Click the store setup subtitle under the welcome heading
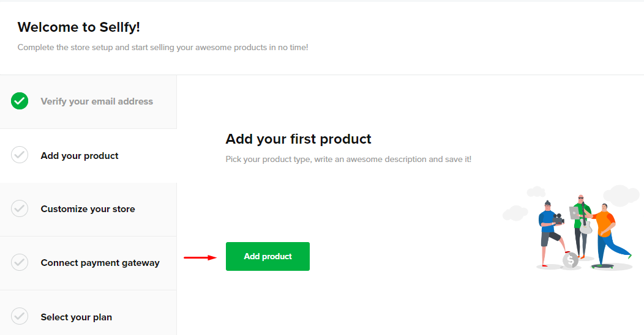Screen dimensions: 644x335 [x=162, y=47]
